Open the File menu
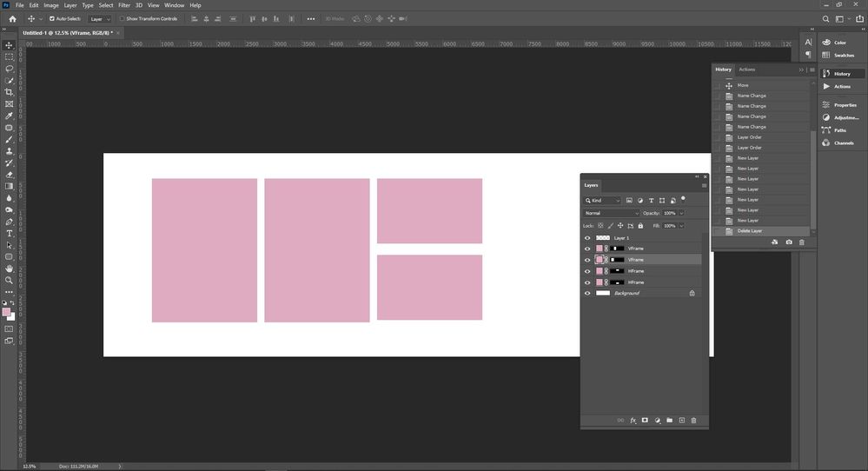The image size is (868, 471). click(x=19, y=5)
